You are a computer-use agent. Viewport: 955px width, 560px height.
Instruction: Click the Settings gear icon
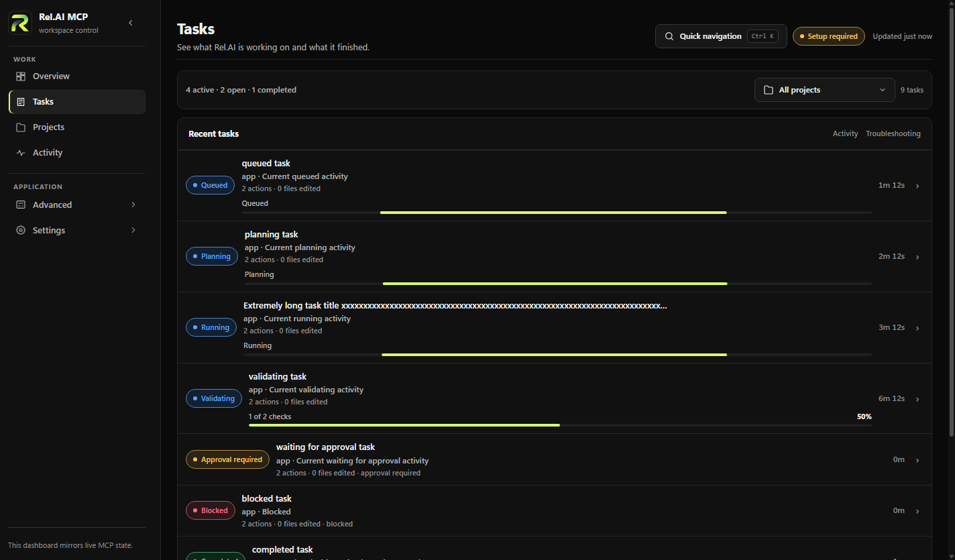21,231
